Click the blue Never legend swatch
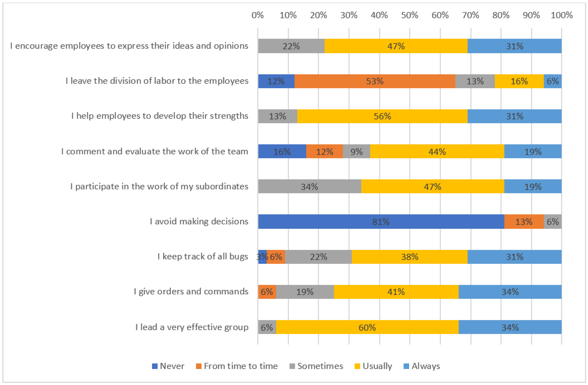 (x=155, y=366)
